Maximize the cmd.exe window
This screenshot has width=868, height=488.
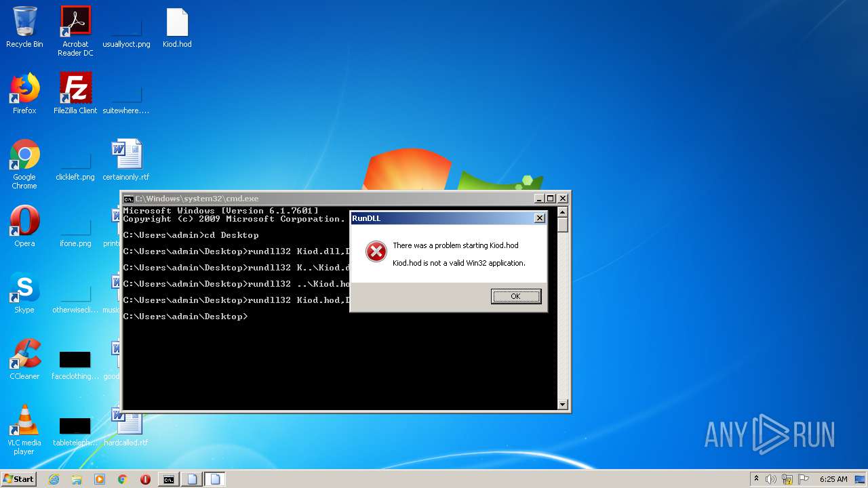551,199
